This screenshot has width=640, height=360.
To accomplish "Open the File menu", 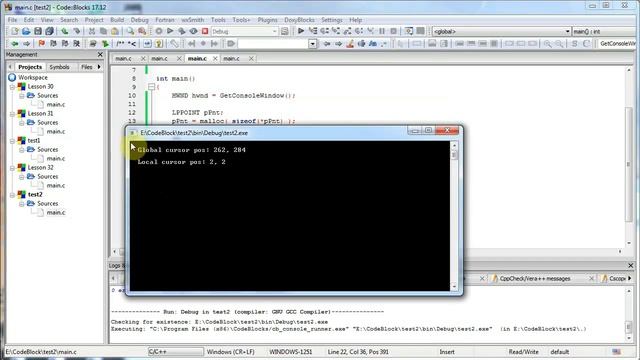I will tap(13, 20).
